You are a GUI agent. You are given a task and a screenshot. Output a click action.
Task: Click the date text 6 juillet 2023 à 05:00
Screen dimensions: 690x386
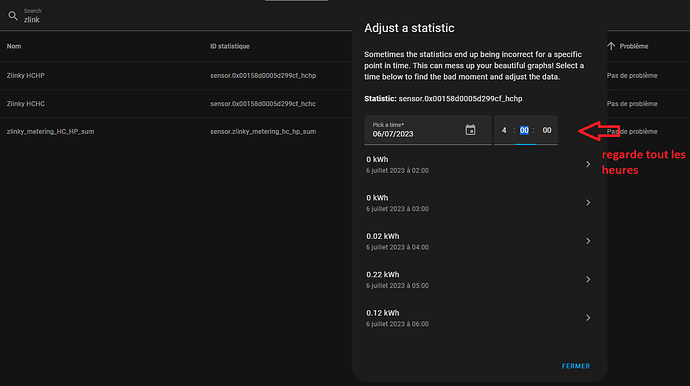[397, 285]
